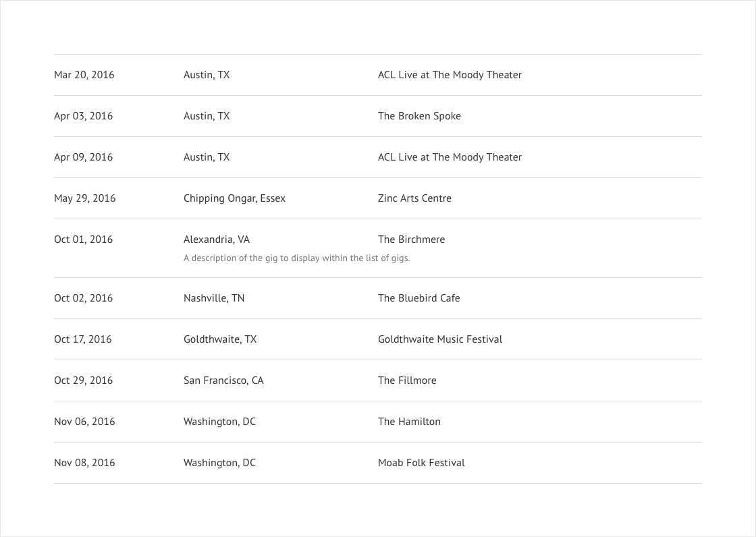The width and height of the screenshot is (756, 537).
Task: Open The Fillmore venue listing
Action: [407, 380]
